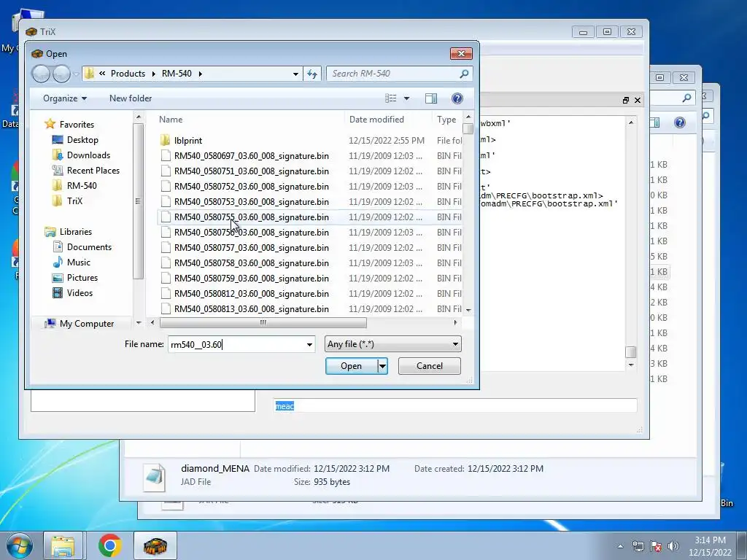Select RM540_0580757_03.60_008_signature.bin file
The height and width of the screenshot is (560, 747).
[x=251, y=248]
